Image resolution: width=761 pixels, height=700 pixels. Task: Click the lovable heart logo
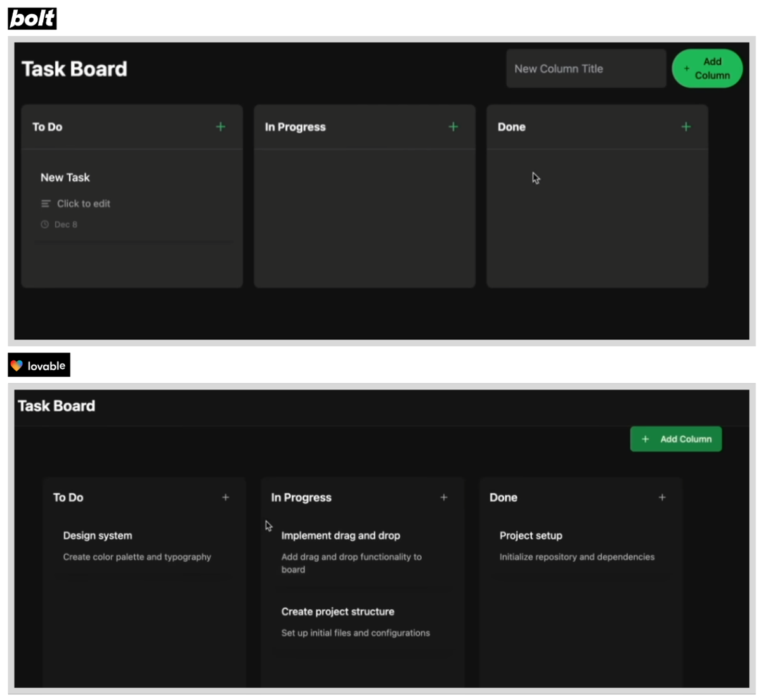click(17, 365)
